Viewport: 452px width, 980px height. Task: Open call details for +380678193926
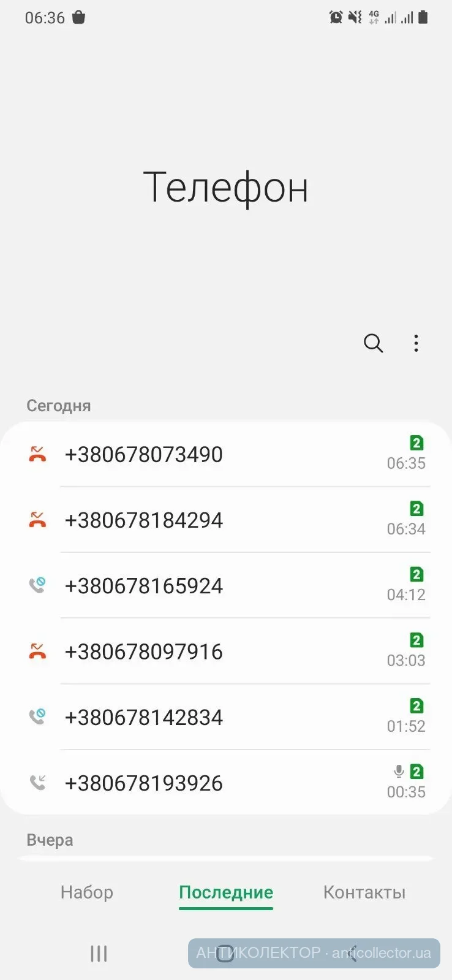point(144,783)
